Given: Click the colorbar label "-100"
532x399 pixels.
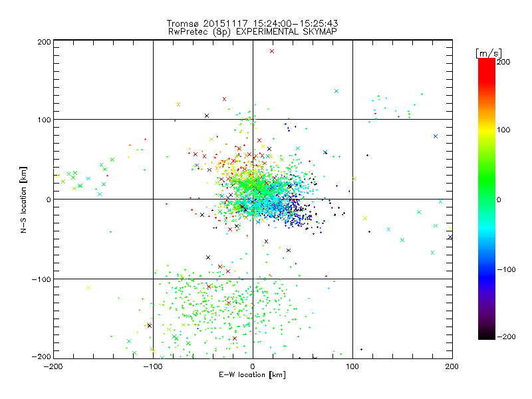Looking at the screenshot, I should (506, 270).
